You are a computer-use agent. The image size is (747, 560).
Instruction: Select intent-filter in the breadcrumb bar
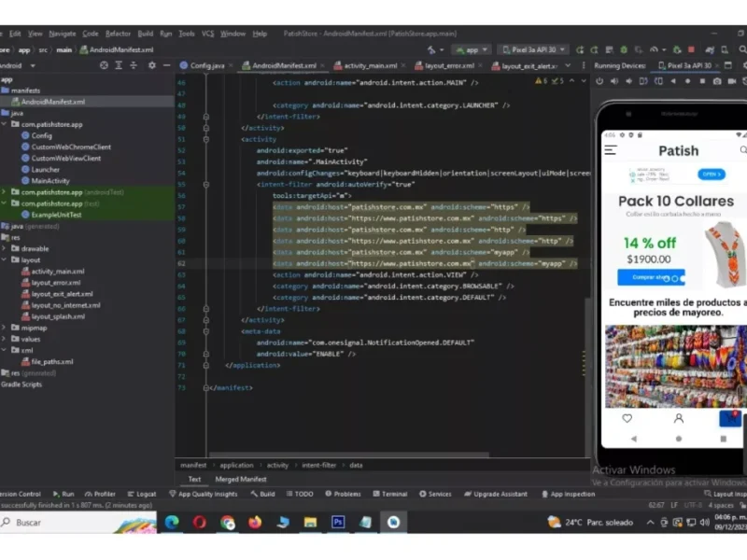coord(319,465)
